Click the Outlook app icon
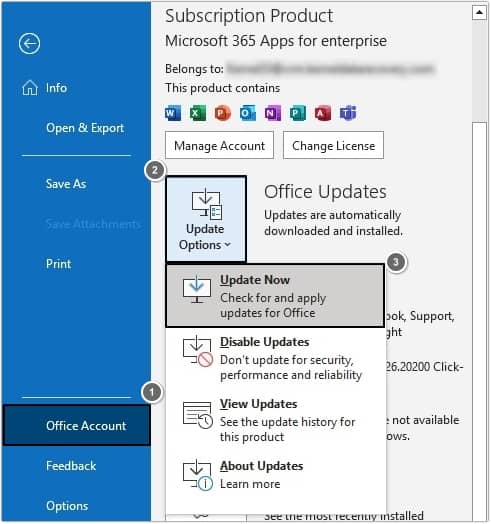The height and width of the screenshot is (524, 491). tap(248, 113)
